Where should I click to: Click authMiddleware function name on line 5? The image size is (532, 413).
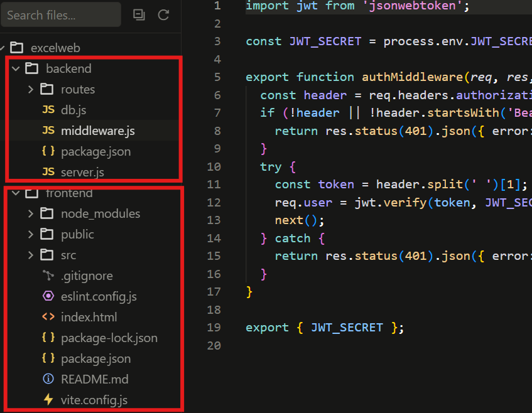[412, 77]
